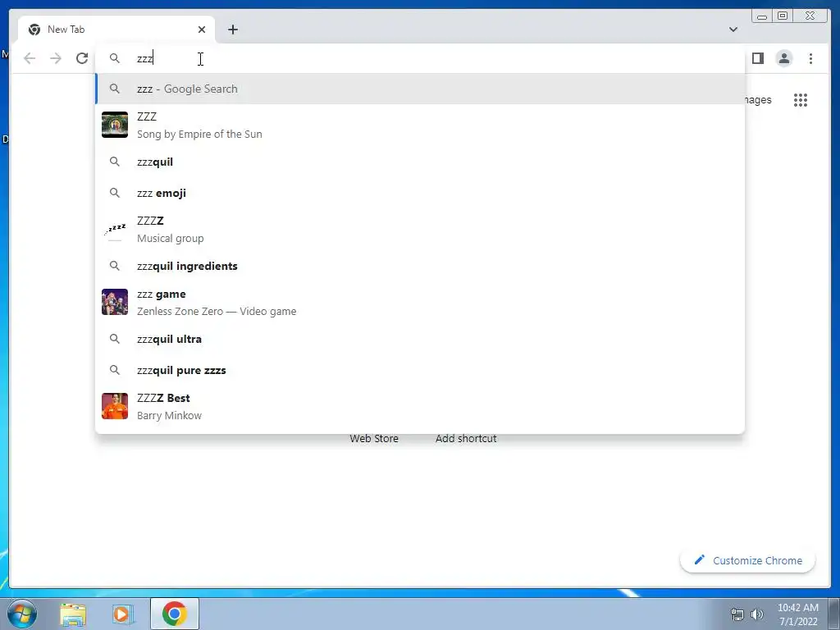Click the browser back arrow
The image size is (840, 630).
click(30, 58)
